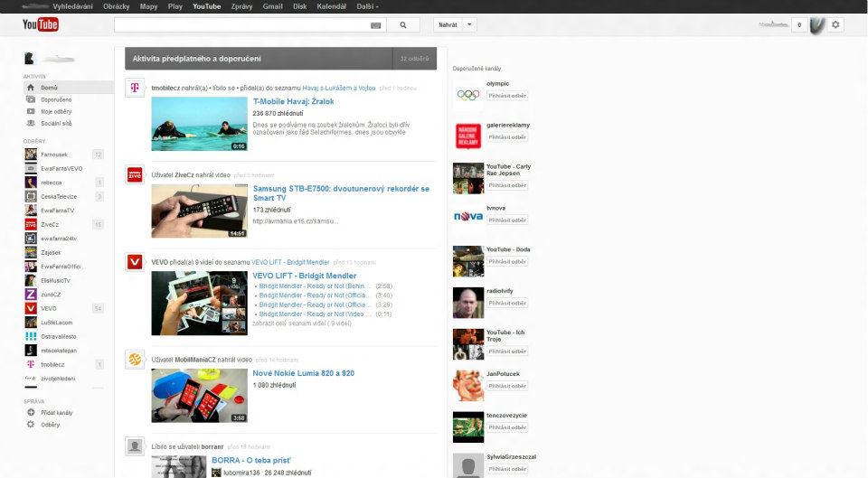
Task: Open Kalendář in the top bar
Action: pos(331,6)
